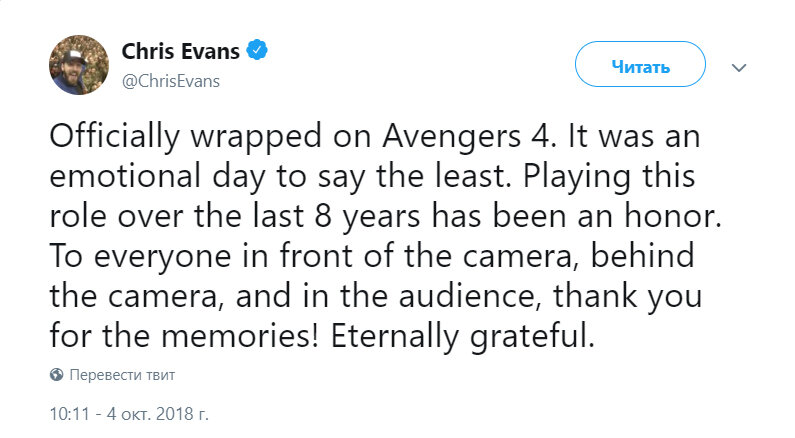Viewport: 795px width, 438px height.
Task: Translate the tweet via Перевести твит
Action: pyautogui.click(x=122, y=375)
